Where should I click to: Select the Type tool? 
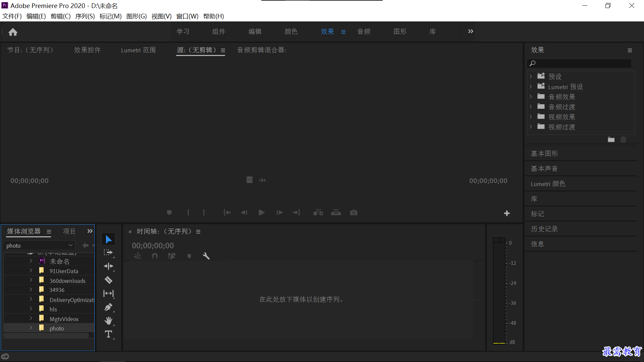(108, 334)
